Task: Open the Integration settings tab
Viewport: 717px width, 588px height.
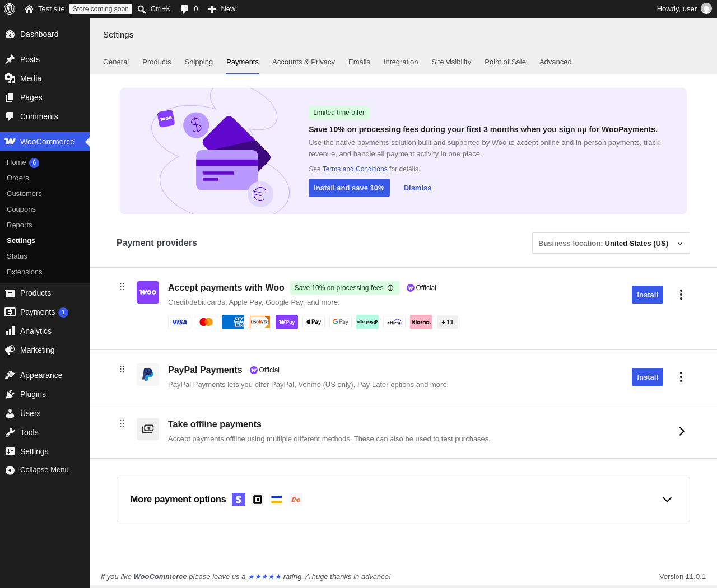Action: [401, 62]
